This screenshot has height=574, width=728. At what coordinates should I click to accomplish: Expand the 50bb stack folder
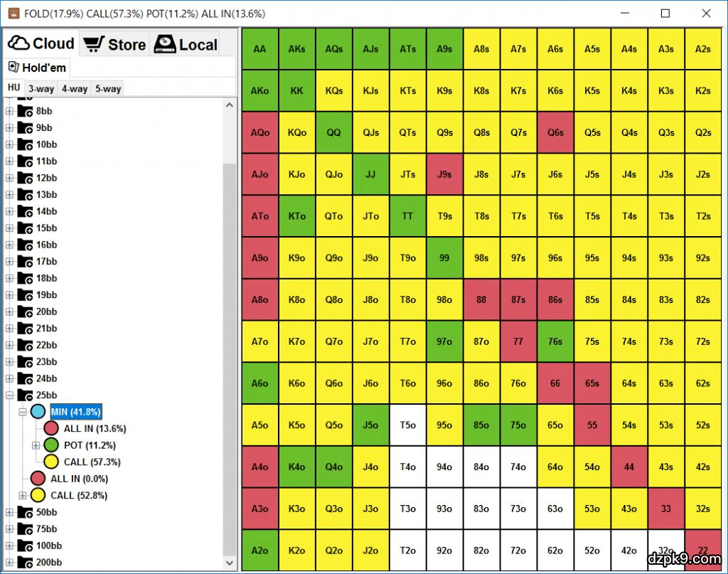click(9, 512)
